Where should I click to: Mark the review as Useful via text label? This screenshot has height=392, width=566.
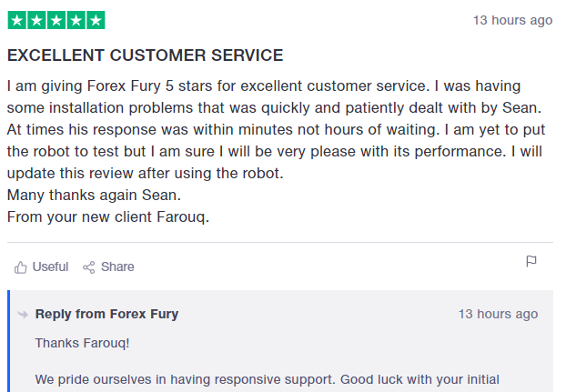point(50,267)
